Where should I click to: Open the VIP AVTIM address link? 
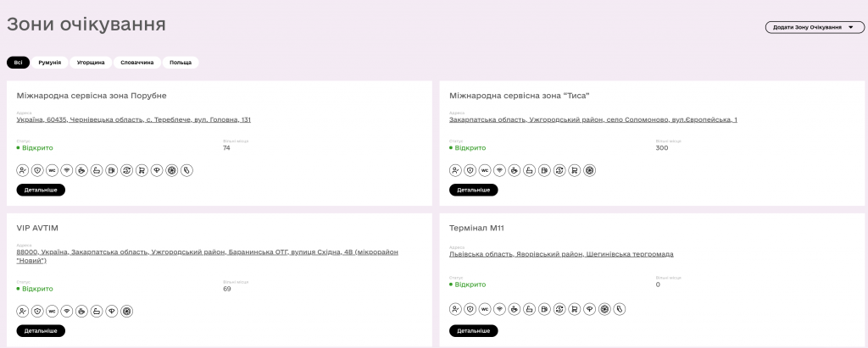(207, 256)
